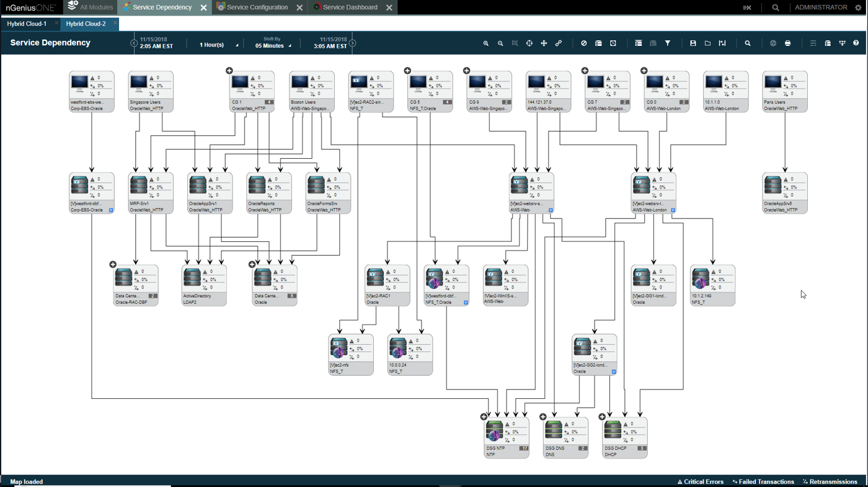
Task: Click the zoom out magnifier icon
Action: click(500, 43)
